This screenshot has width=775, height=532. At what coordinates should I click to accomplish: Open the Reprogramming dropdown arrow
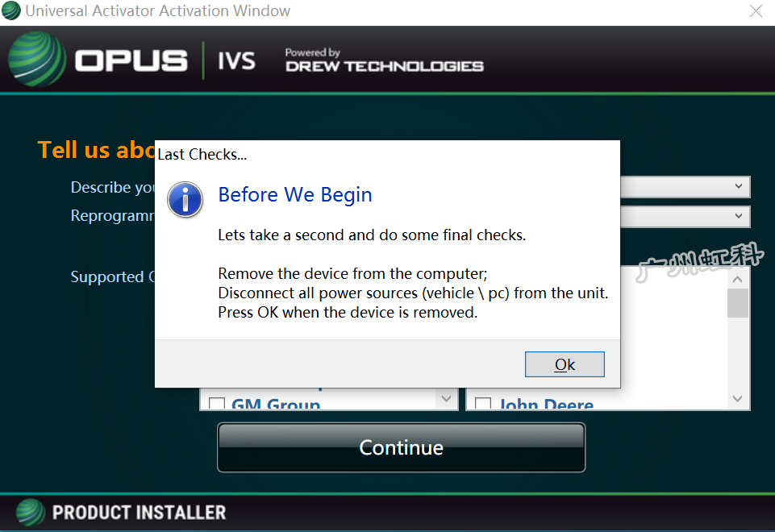pyautogui.click(x=739, y=216)
